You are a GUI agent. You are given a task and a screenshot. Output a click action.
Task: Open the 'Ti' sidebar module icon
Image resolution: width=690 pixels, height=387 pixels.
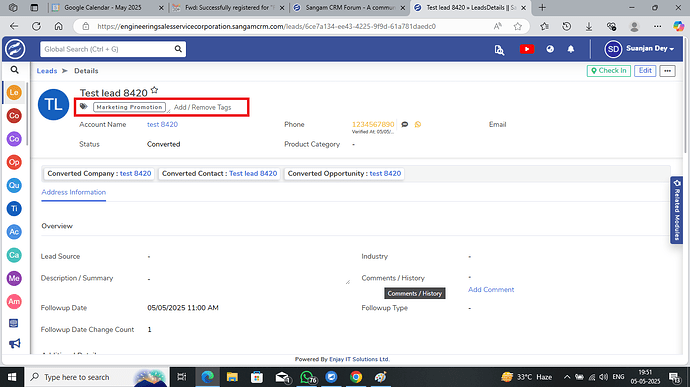(14, 209)
